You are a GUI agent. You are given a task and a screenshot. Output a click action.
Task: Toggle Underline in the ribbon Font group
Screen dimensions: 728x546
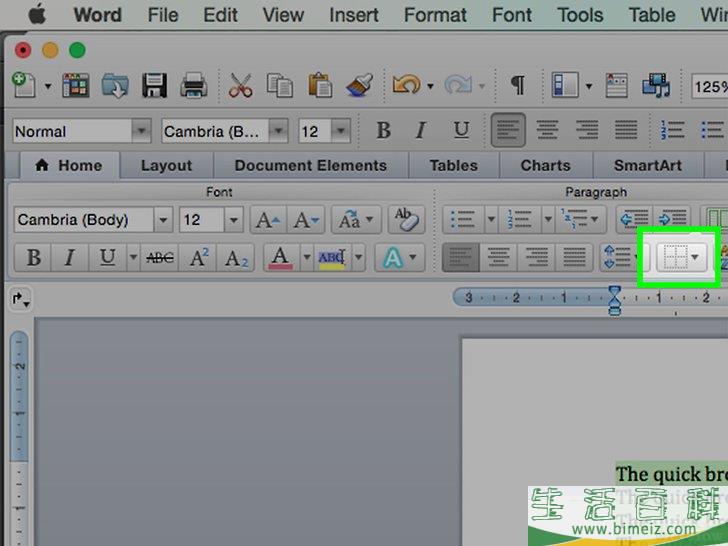pos(107,257)
